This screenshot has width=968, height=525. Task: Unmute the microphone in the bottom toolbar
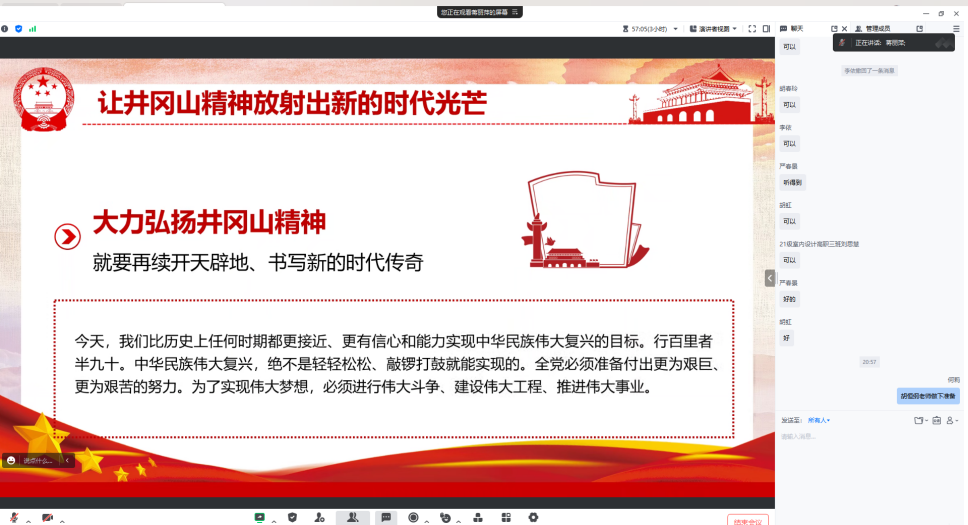coord(14,518)
